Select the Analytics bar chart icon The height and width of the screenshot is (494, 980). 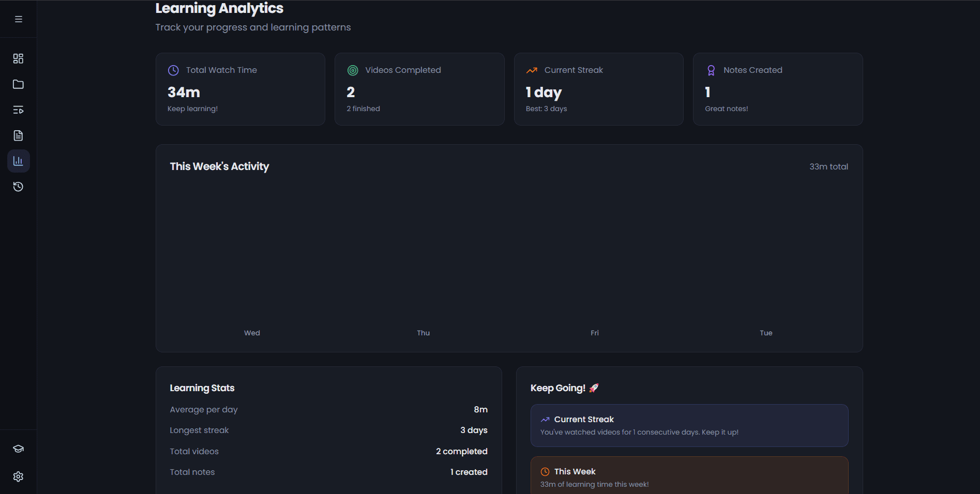[x=18, y=161]
